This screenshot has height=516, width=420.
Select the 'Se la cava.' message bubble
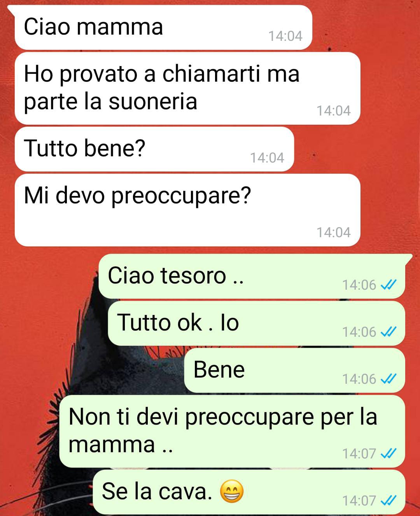(249, 492)
